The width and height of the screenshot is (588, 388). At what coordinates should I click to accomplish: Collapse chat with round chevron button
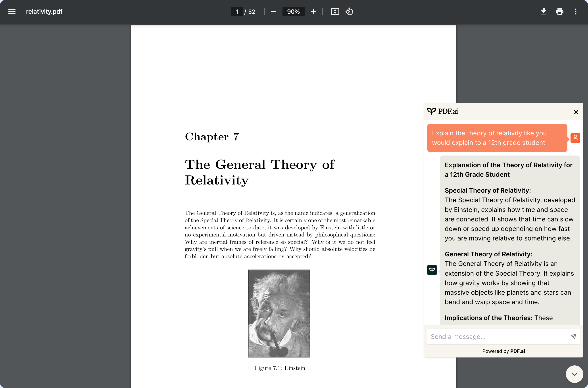pos(574,374)
